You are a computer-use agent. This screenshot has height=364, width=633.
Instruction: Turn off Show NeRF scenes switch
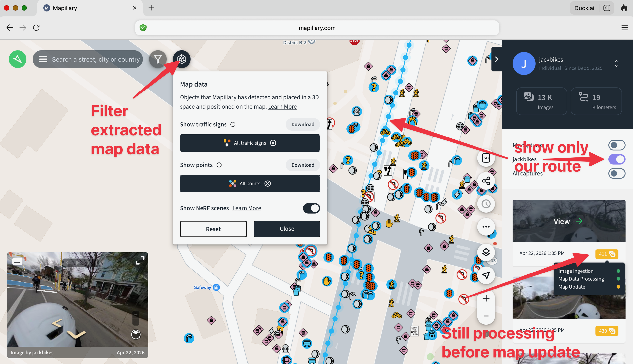point(311,208)
